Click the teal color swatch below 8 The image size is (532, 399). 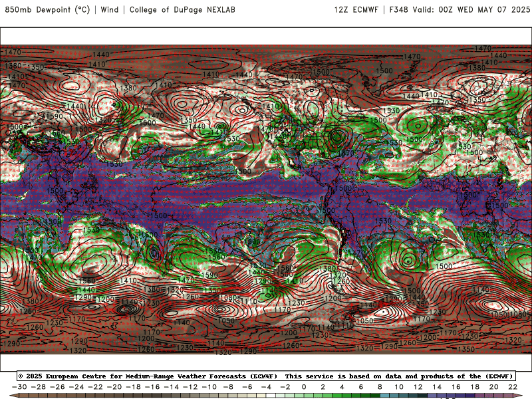coord(385,396)
